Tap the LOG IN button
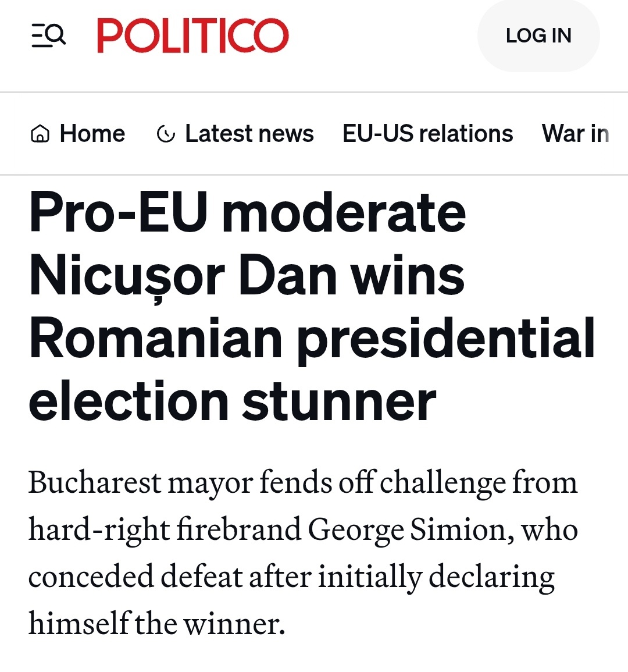This screenshot has height=672, width=628. (x=538, y=35)
